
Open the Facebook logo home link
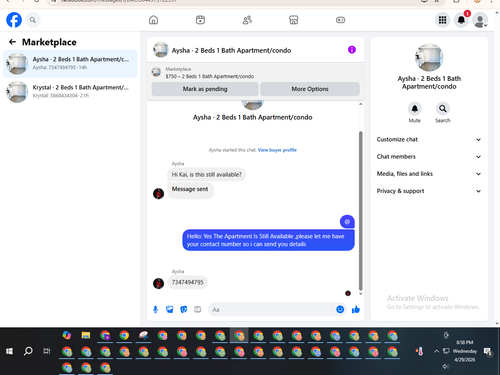[14, 20]
